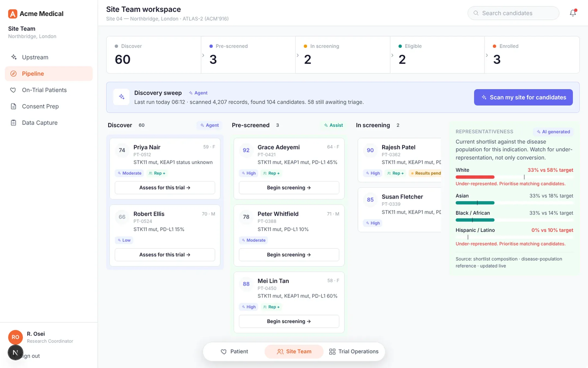The height and width of the screenshot is (368, 588).
Task: Click the Black / African progress bar
Action: (x=514, y=220)
